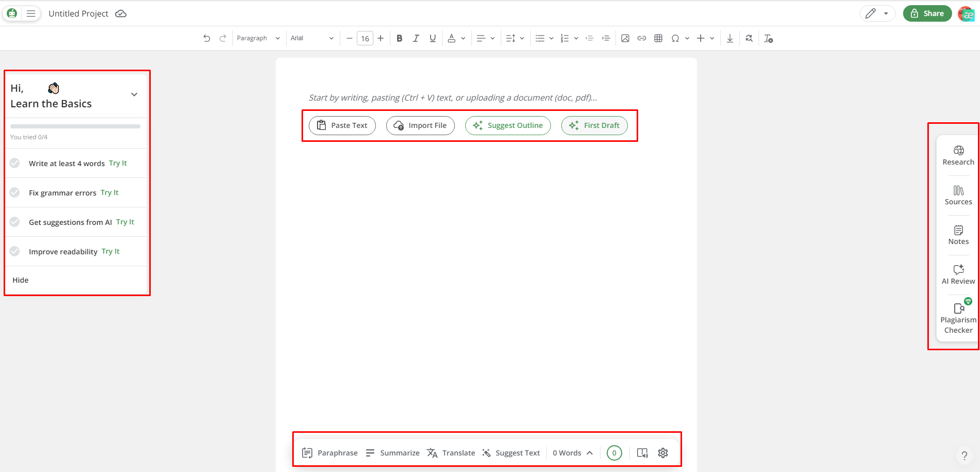Click the font size input field
The image size is (980, 472).
[x=365, y=38]
